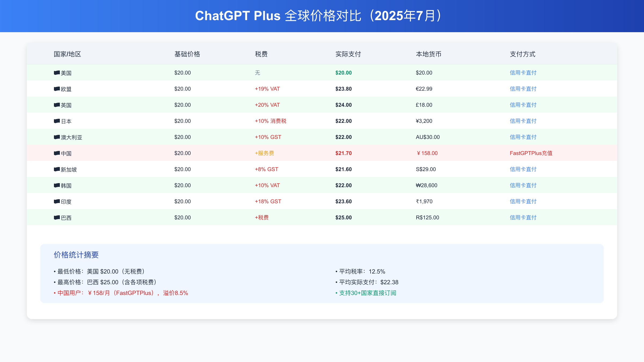Select the red $21.70 payment cell

point(343,153)
